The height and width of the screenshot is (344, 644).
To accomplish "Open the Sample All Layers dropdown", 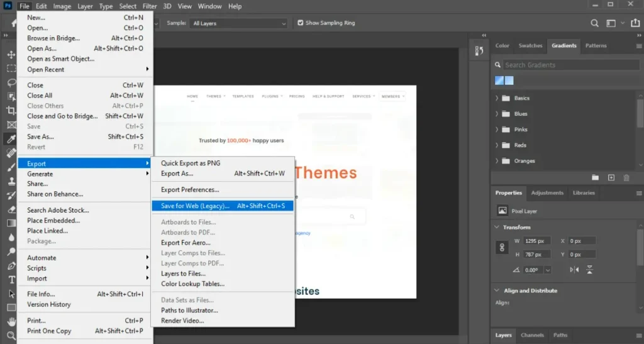I will tap(239, 23).
